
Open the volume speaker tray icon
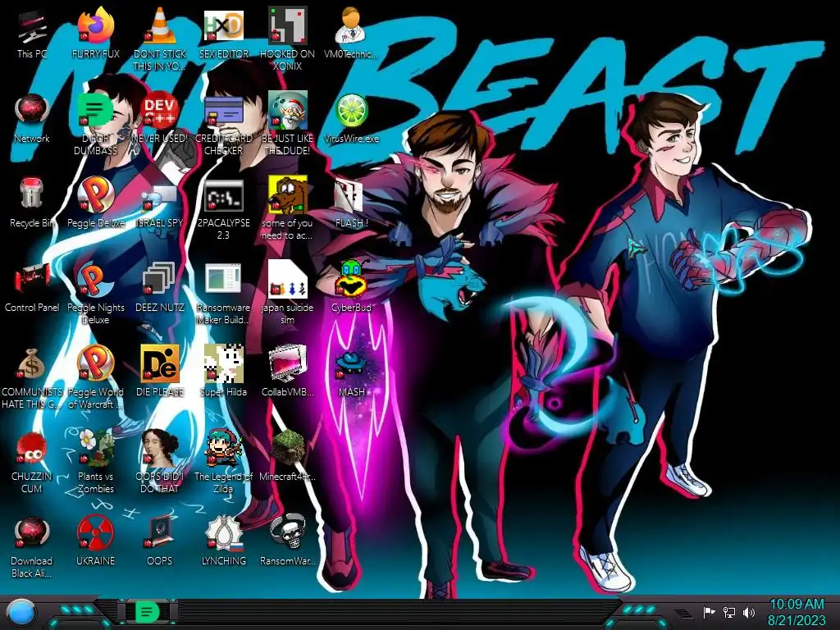point(748,612)
